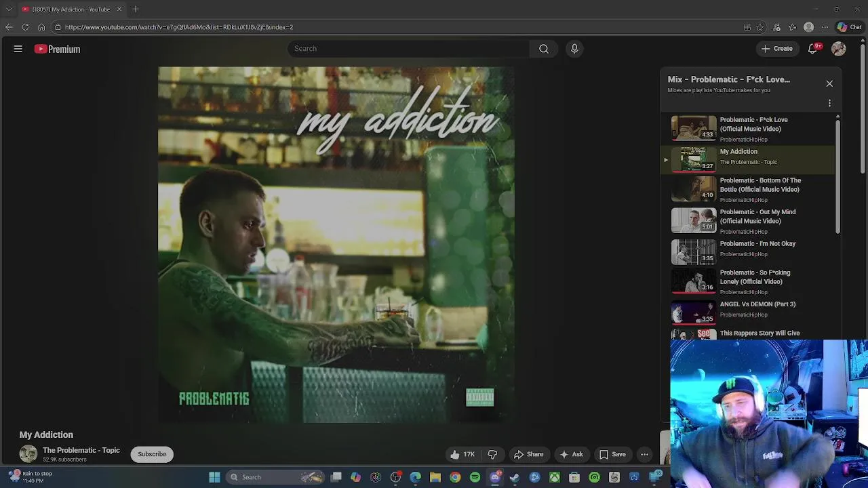Open the browser tab list dropdown
868x488 pixels.
pos(9,9)
